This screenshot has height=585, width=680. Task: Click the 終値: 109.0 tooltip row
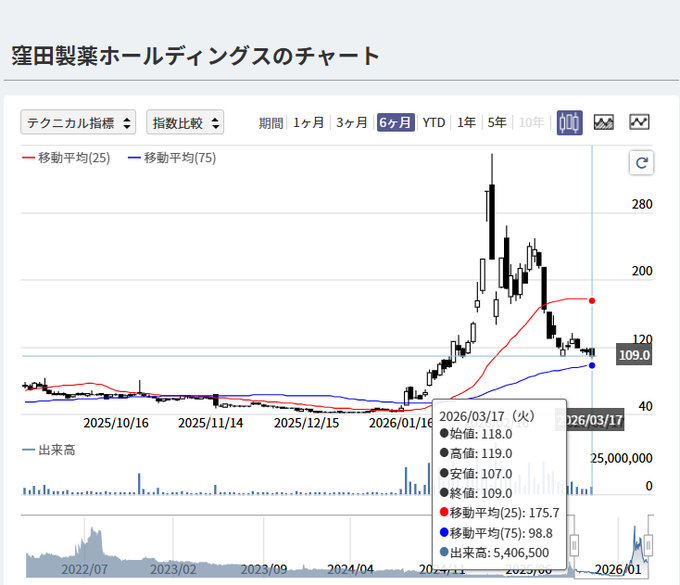point(476,493)
